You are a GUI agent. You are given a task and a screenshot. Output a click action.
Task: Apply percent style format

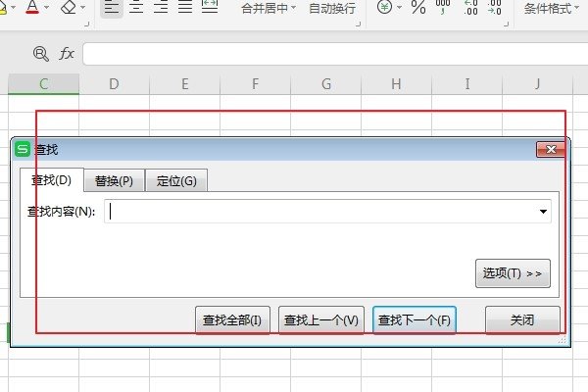coord(418,7)
